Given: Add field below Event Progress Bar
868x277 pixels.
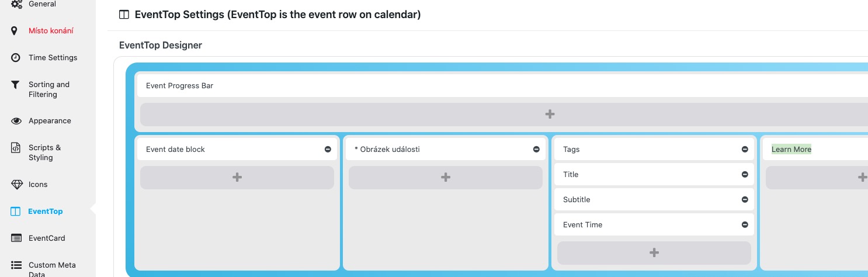Looking at the screenshot, I should point(549,115).
